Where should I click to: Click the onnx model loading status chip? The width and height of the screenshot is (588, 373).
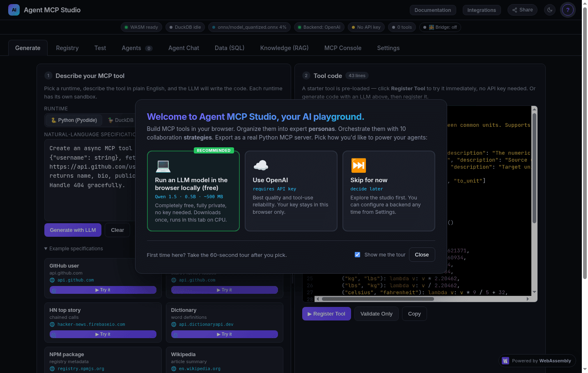point(249,27)
